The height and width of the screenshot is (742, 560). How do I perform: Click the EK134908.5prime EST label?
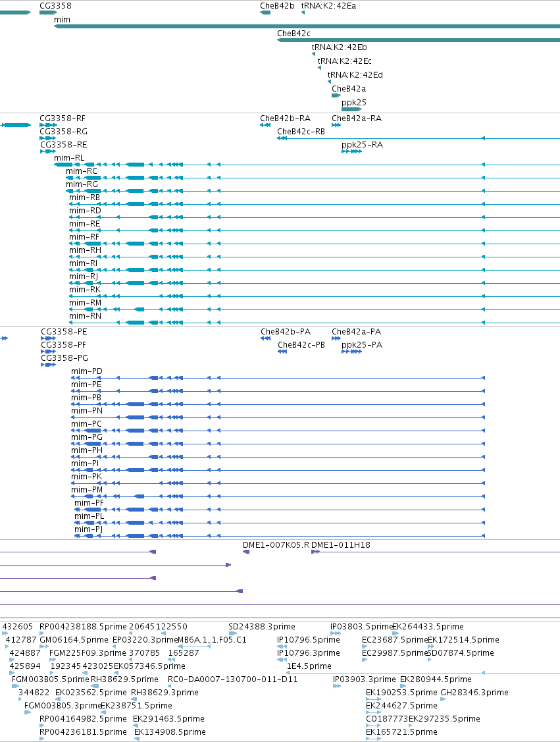170,731
